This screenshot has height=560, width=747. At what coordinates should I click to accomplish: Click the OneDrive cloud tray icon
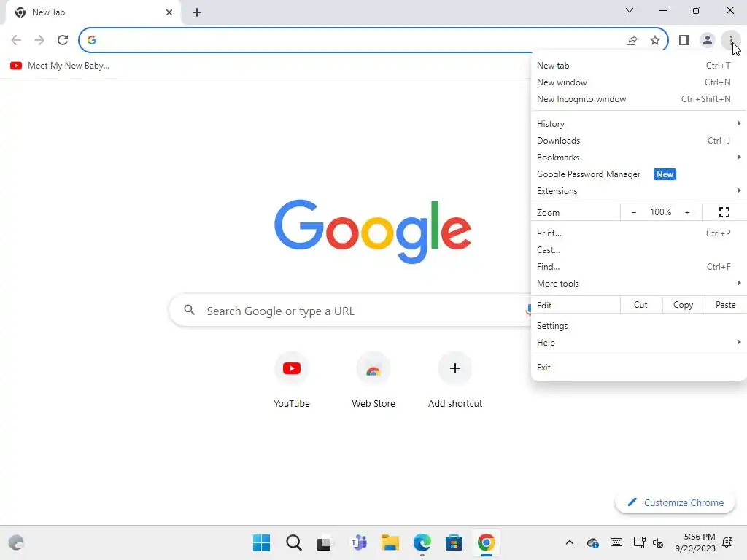592,542
